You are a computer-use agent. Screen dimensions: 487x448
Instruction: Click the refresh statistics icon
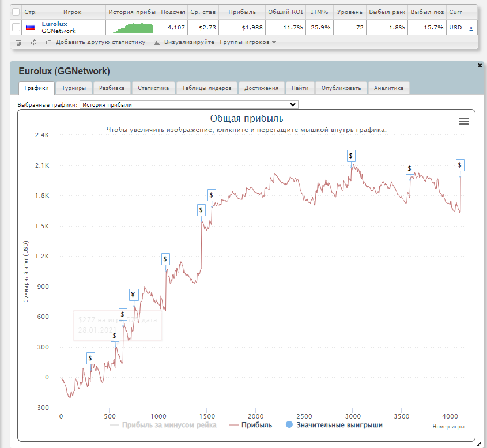[33, 42]
